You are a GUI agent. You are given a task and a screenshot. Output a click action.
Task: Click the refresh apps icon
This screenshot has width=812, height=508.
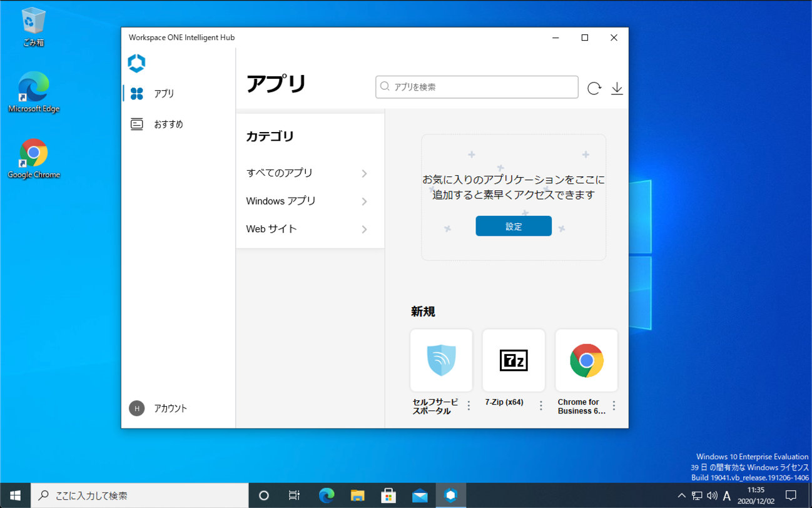click(x=594, y=88)
